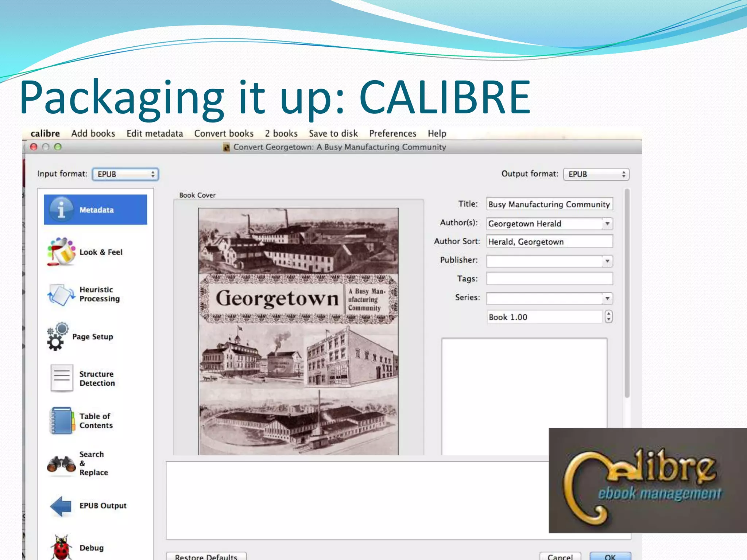The image size is (747, 560).
Task: Open the Preferences menu
Action: pos(393,133)
